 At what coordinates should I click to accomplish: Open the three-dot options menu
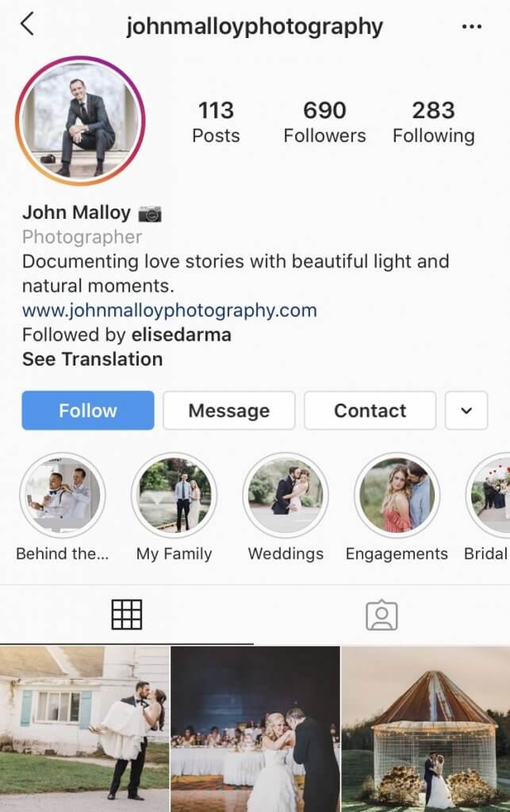pos(472,26)
